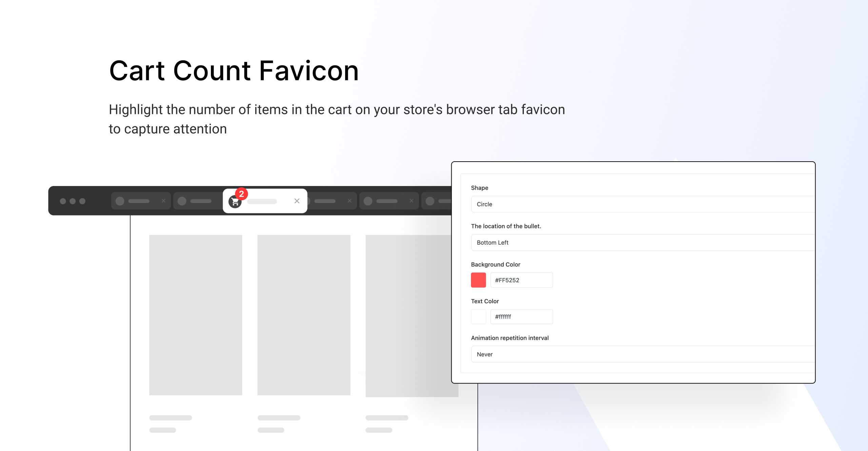Click the Shape label
This screenshot has height=451, width=868.
[x=479, y=188]
